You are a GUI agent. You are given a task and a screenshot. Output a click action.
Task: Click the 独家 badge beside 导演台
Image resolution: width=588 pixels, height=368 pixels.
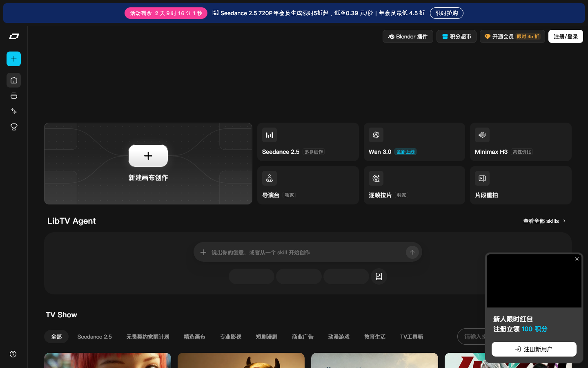[290, 195]
